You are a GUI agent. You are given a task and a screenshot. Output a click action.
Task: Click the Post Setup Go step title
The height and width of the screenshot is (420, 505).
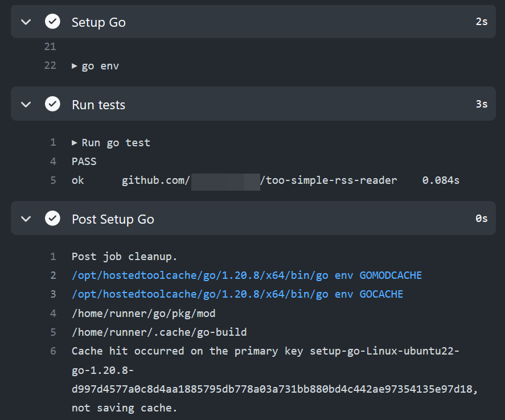[113, 219]
